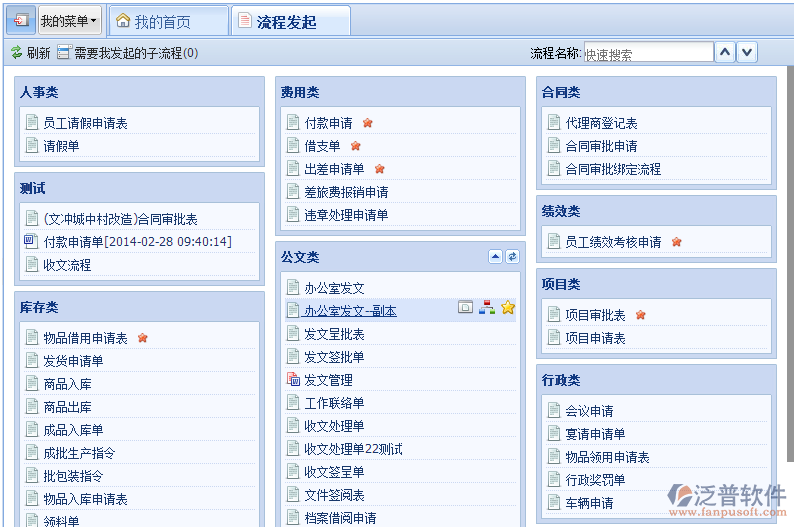Click the refresh icon in 公文类 header

pos(512,257)
